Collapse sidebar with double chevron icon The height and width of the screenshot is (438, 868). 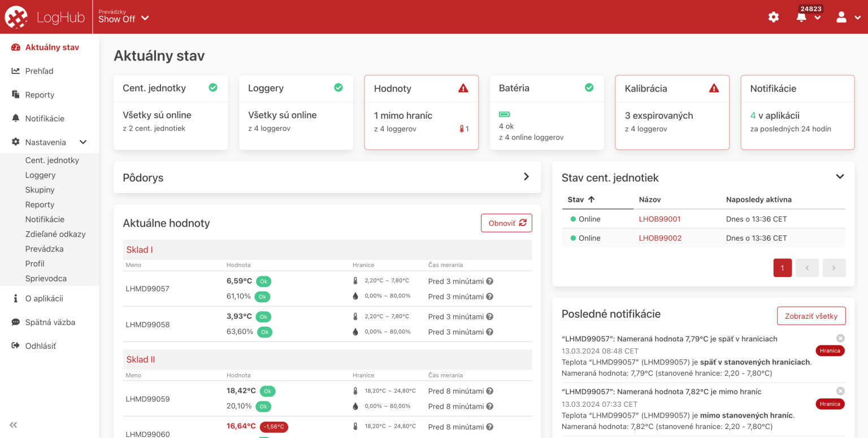[x=14, y=425]
